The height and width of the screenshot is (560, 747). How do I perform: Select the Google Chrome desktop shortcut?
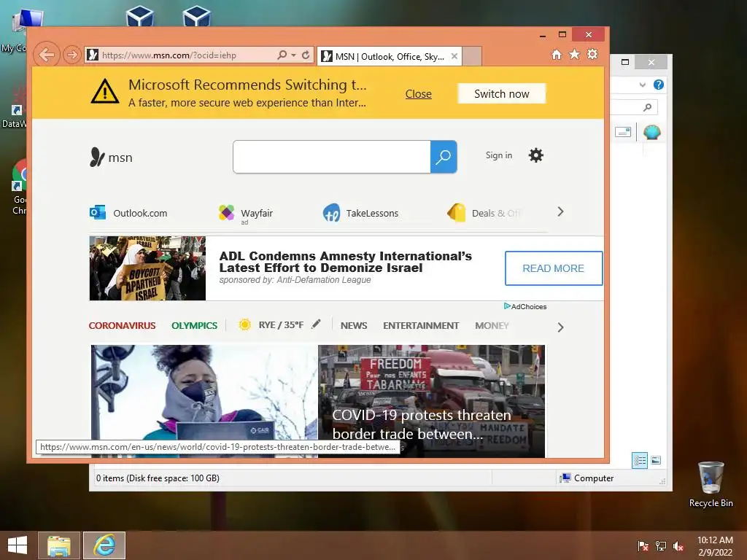coord(20,187)
